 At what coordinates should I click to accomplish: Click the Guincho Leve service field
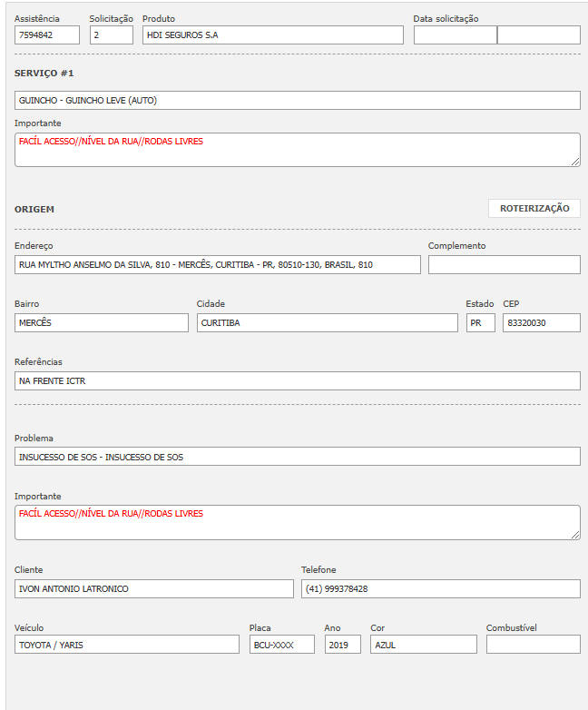point(298,101)
